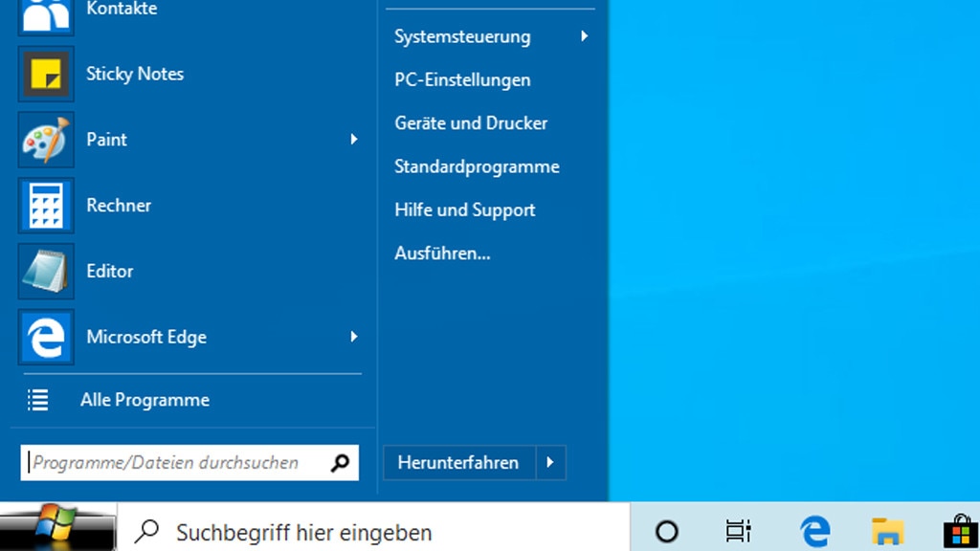Expand the Paint submenu arrow
This screenshot has width=980, height=551.
point(355,139)
